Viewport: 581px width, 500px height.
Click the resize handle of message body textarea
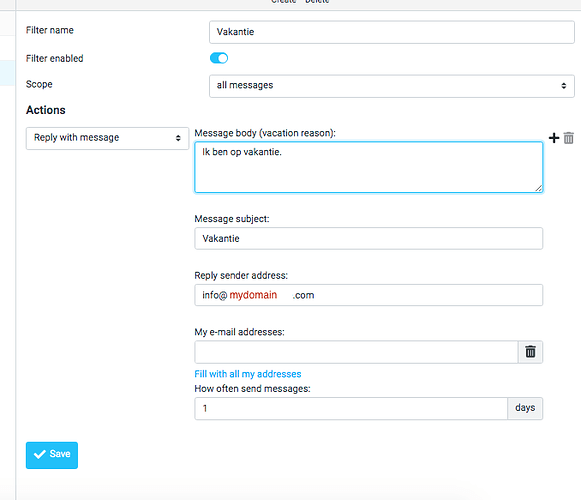coord(538,188)
